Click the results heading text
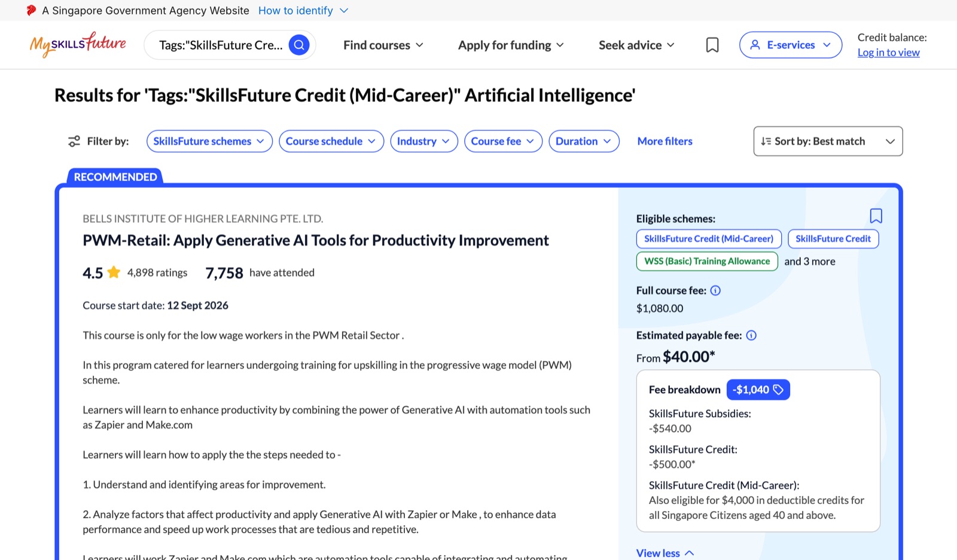957x560 pixels. [x=345, y=95]
